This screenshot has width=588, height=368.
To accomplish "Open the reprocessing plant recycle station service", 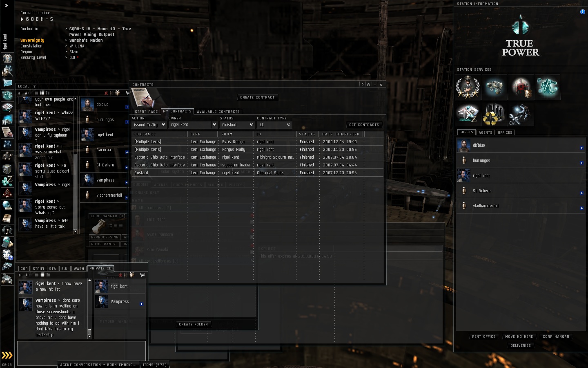I will coord(494,114).
